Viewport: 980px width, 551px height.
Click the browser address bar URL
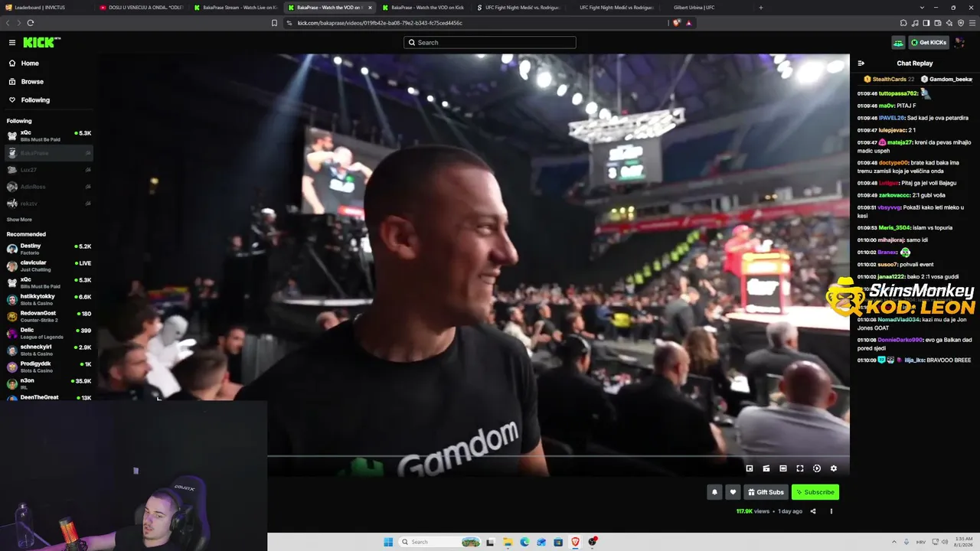pyautogui.click(x=380, y=23)
